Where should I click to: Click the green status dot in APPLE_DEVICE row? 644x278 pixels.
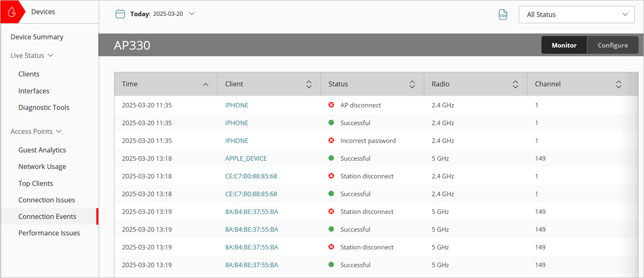[331, 158]
